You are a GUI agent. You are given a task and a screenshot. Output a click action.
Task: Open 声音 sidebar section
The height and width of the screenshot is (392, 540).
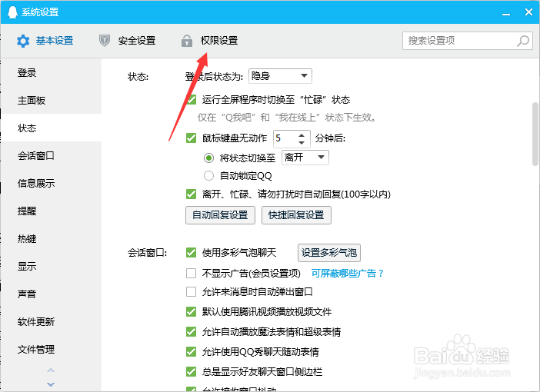coord(51,294)
